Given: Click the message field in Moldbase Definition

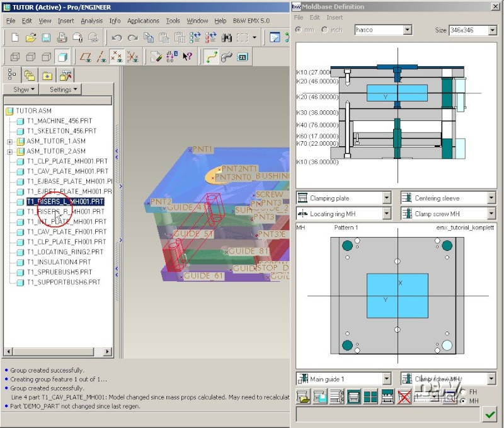Looking at the screenshot, I should pos(387,415).
